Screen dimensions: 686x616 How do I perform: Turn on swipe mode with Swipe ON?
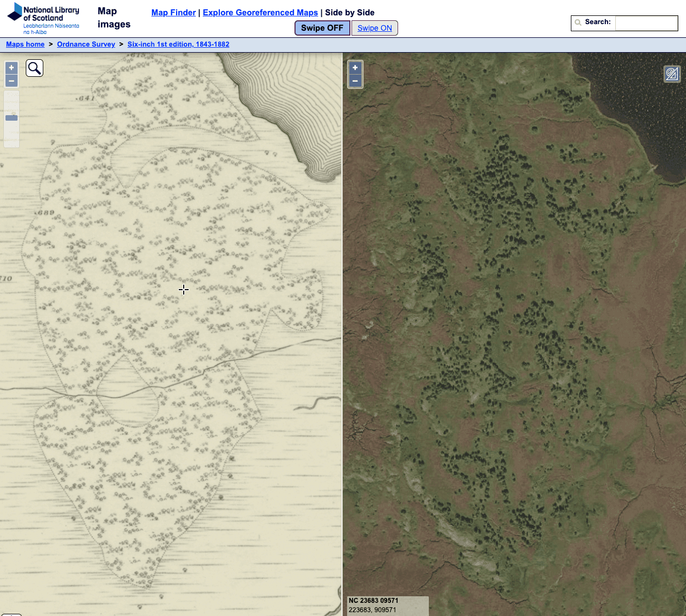tap(375, 28)
